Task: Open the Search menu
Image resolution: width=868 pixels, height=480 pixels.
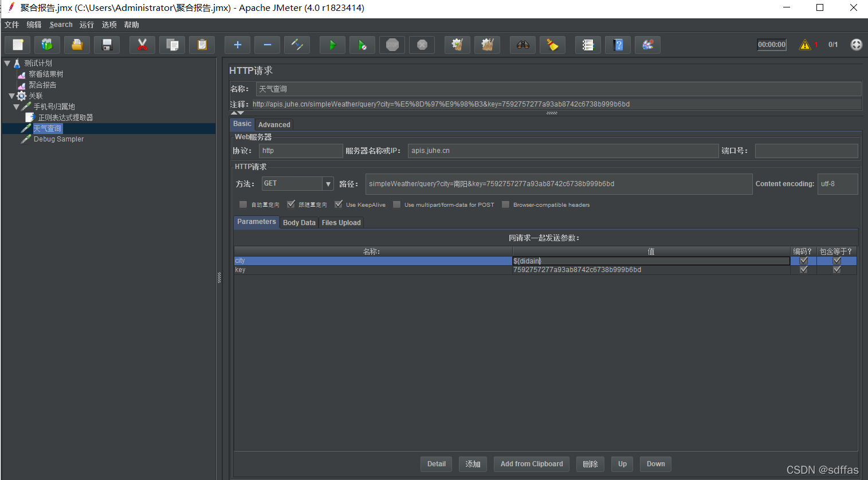Action: [x=61, y=25]
